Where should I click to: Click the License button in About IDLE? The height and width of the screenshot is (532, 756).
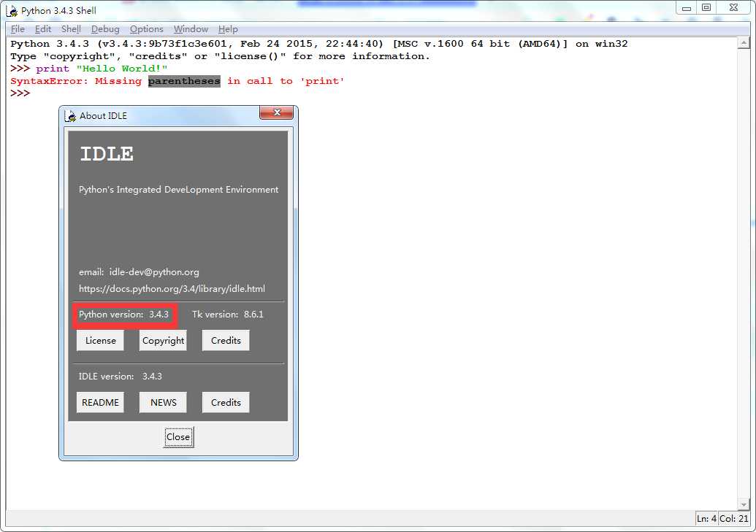100,341
